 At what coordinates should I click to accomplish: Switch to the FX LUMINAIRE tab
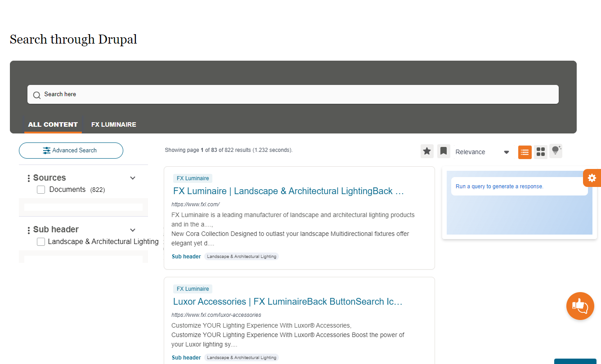[113, 124]
